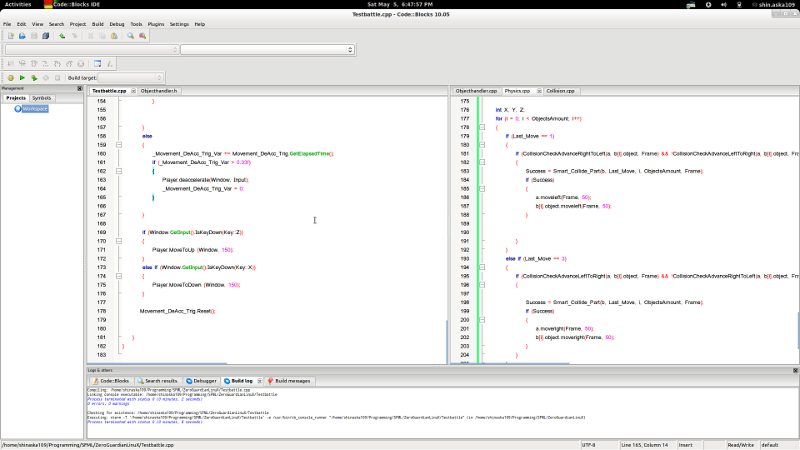Click Run to cursor debugger icon
Screen dimensions: 800x450
pyautogui.click(x=22, y=64)
